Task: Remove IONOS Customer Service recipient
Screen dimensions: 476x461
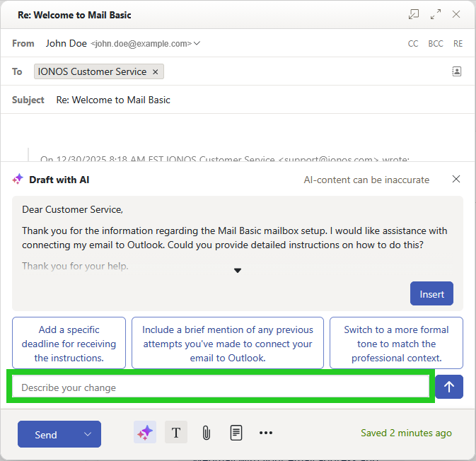Action: [x=155, y=72]
